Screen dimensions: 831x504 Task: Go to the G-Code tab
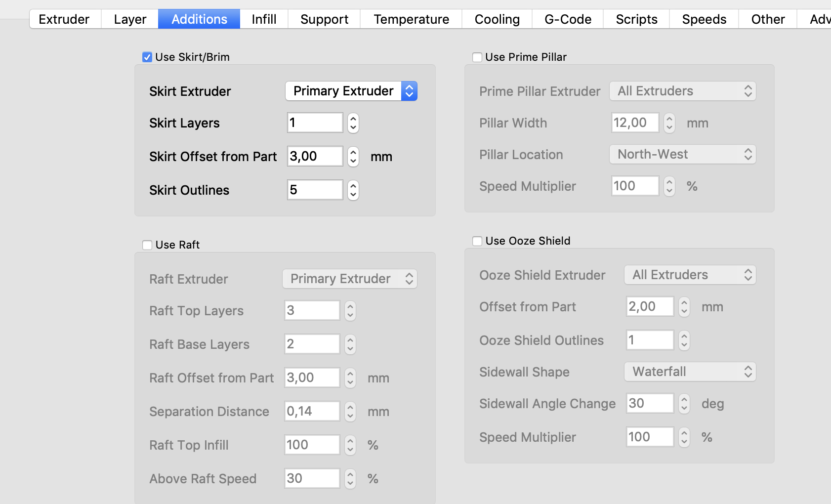[568, 19]
